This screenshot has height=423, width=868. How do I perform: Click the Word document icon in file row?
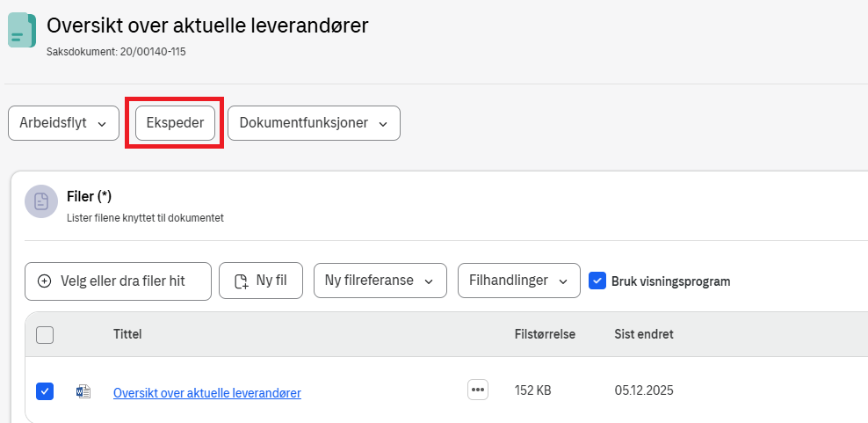(83, 391)
